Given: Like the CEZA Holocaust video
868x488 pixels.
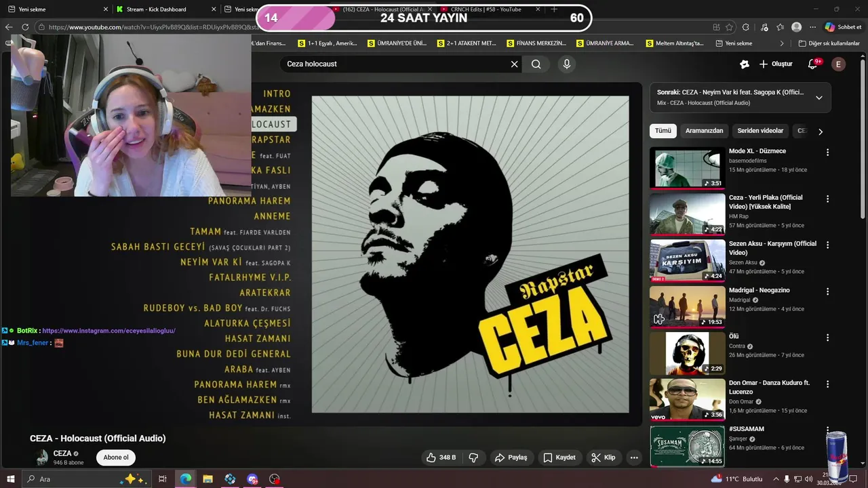Looking at the screenshot, I should coord(440,457).
